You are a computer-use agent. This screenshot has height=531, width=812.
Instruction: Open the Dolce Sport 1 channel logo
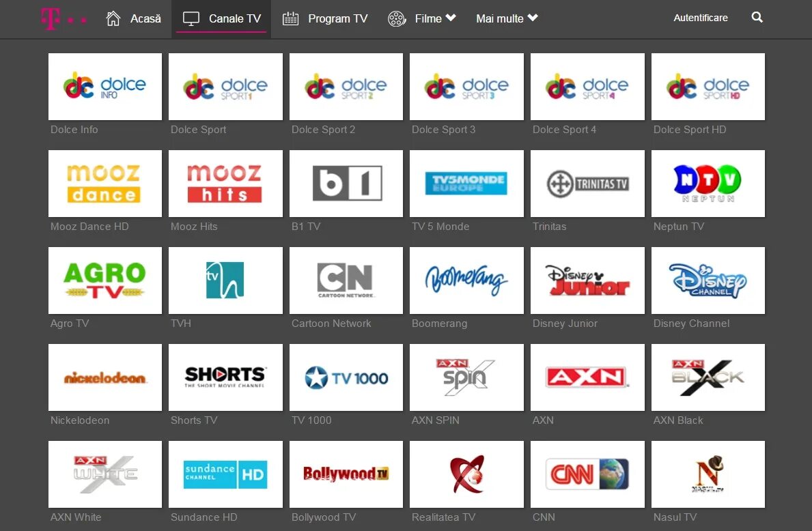226,87
